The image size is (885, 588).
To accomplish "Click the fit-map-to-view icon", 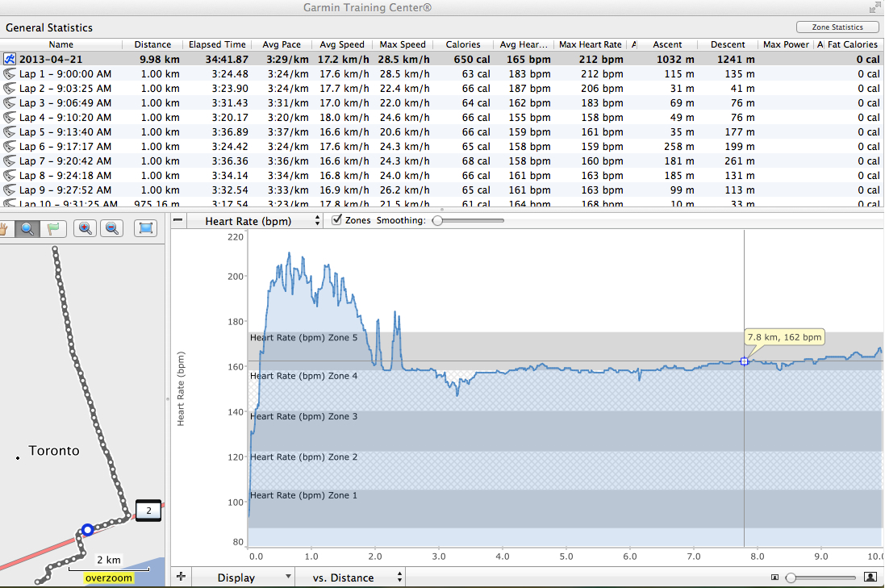I will coord(146,228).
